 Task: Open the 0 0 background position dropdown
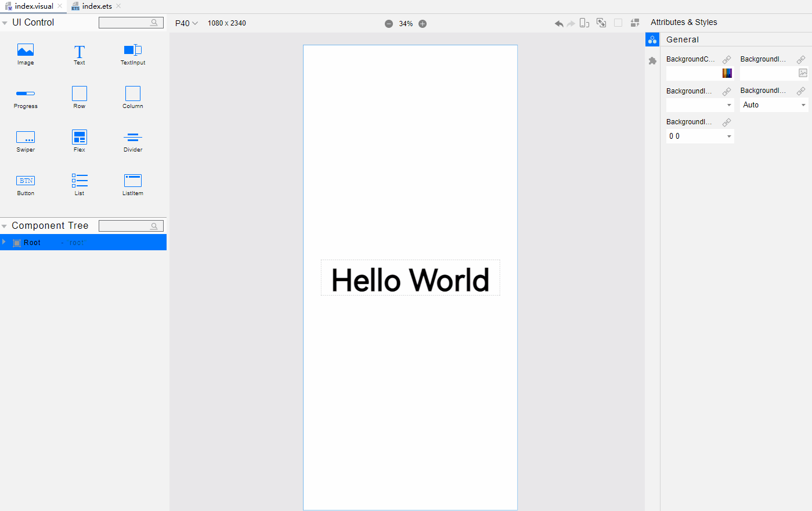[700, 136]
